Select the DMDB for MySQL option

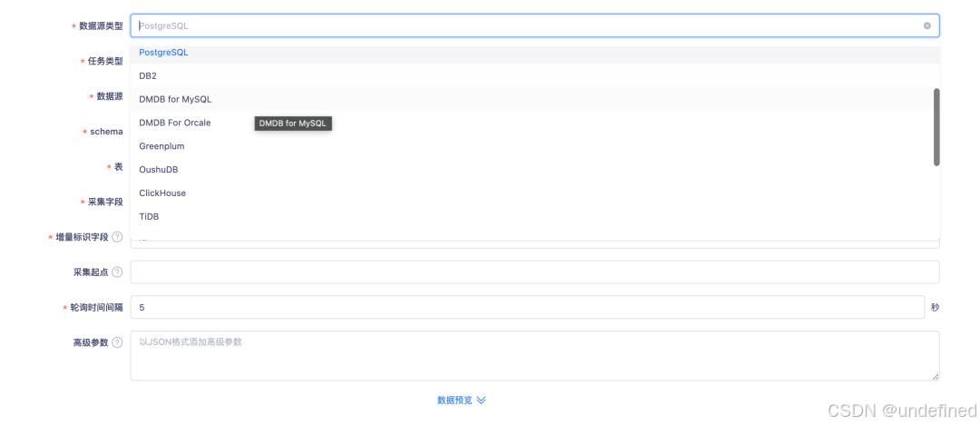click(x=534, y=100)
